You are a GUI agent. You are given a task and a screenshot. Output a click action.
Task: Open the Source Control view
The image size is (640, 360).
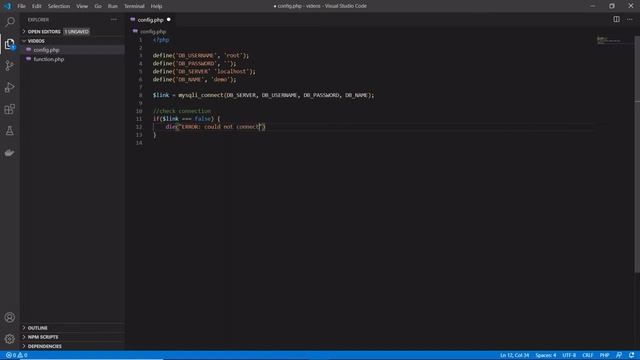(x=9, y=65)
